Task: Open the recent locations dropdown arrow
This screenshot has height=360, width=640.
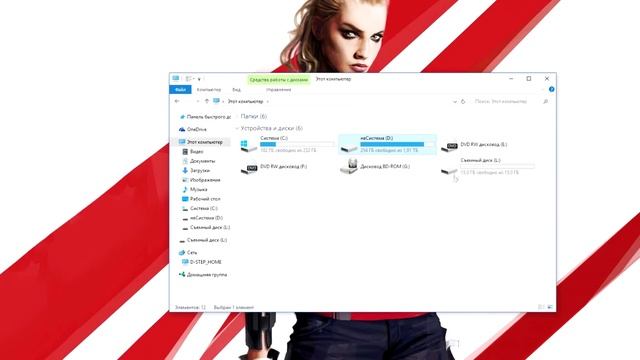Action: point(198,101)
